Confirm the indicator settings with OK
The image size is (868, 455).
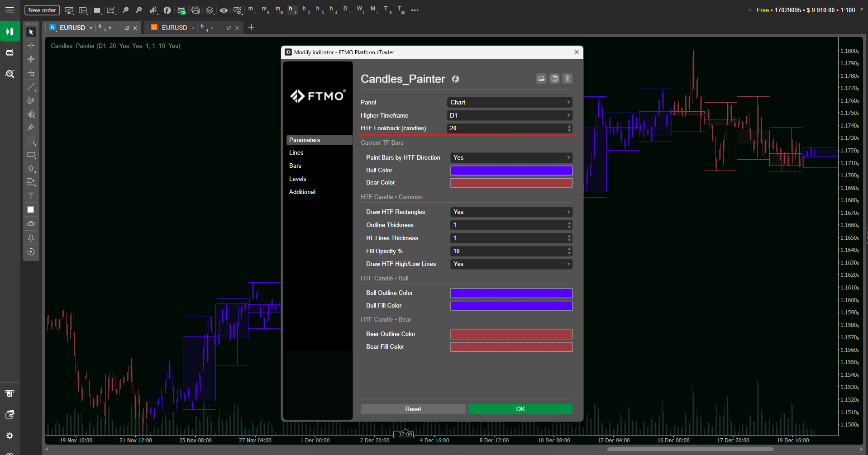tap(520, 409)
